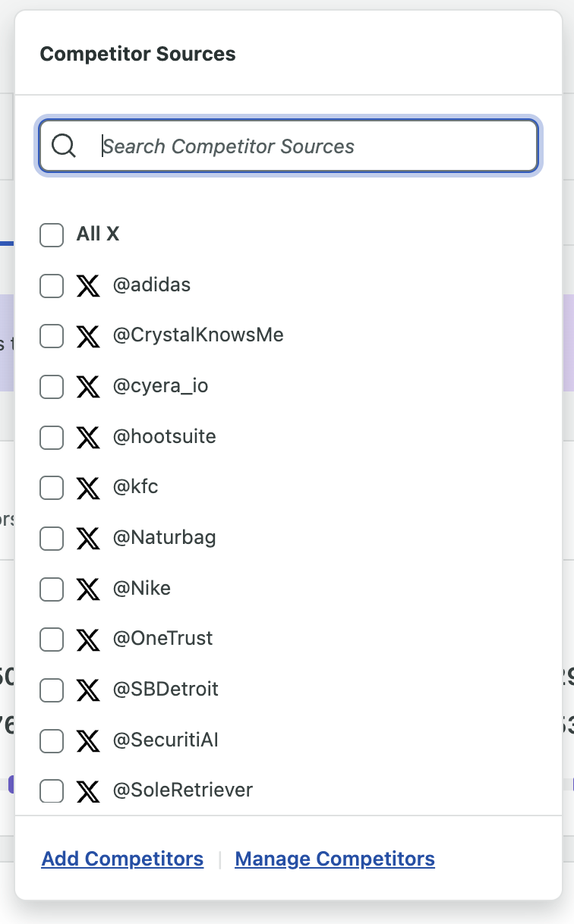This screenshot has width=574, height=924.
Task: Open the Manage Competitors link
Action: 334,858
